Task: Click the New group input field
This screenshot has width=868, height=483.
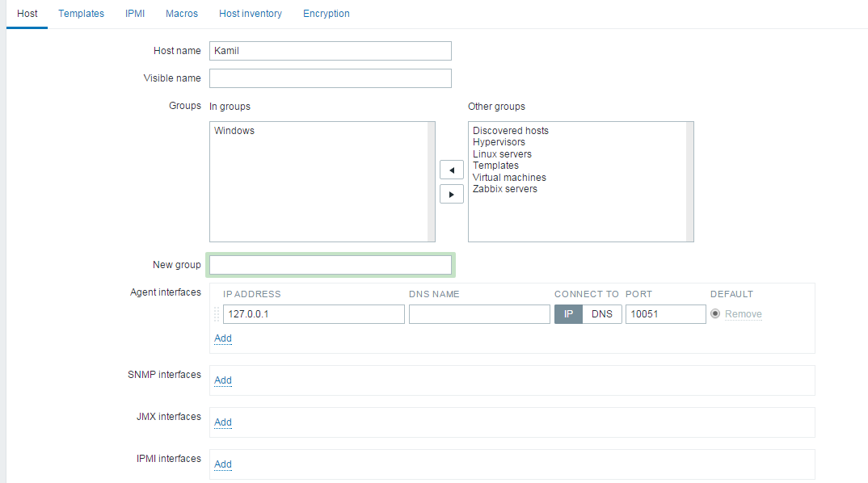Action: [330, 264]
